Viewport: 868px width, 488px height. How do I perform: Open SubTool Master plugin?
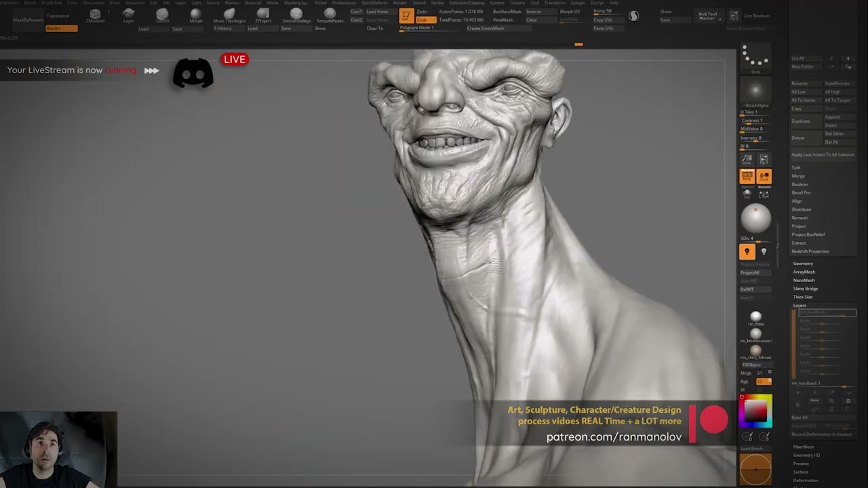pos(707,16)
